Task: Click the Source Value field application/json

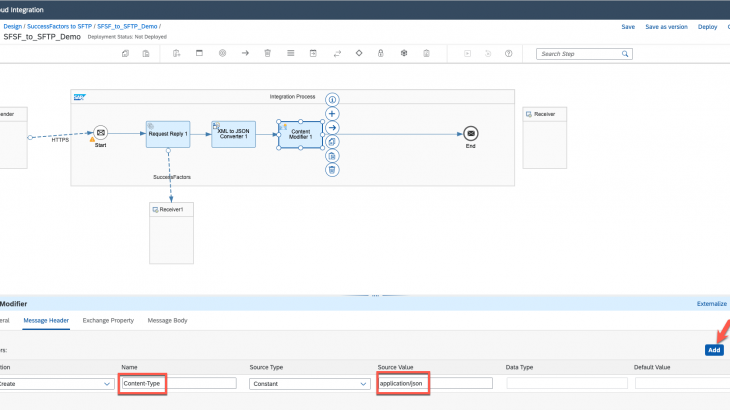Action: (x=435, y=383)
